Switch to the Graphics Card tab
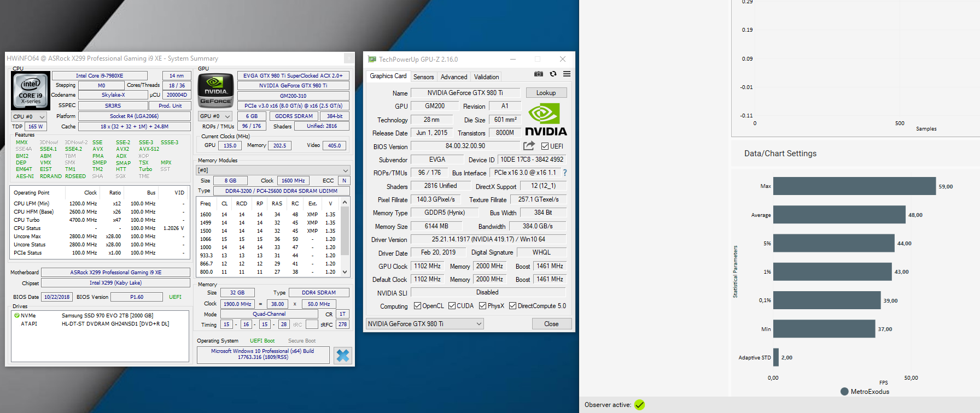The height and width of the screenshot is (413, 980). tap(388, 76)
